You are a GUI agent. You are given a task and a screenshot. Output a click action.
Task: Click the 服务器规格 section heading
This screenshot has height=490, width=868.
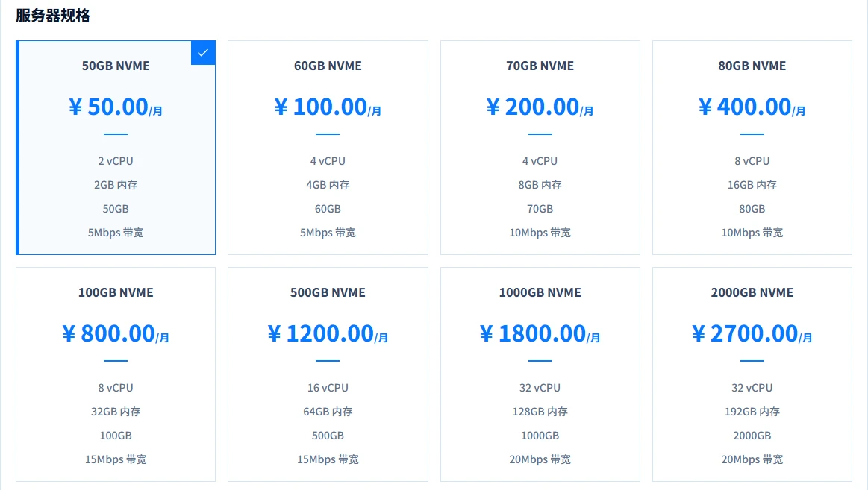point(52,16)
